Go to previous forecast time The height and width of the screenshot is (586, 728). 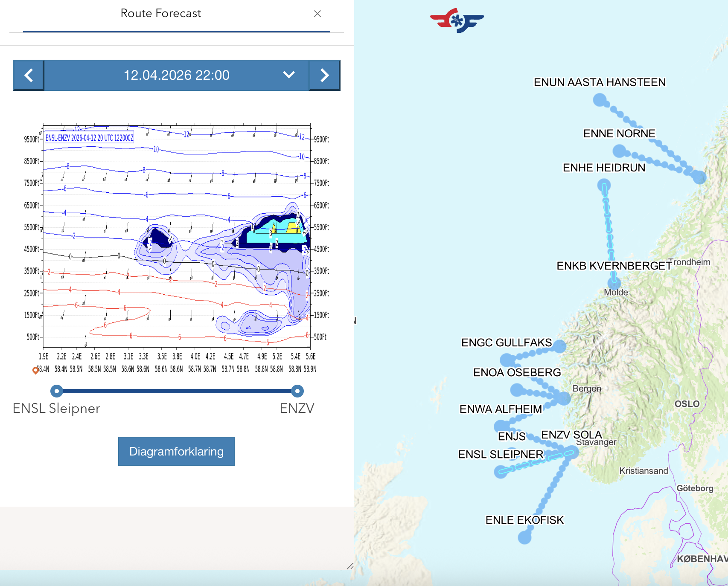coord(29,75)
